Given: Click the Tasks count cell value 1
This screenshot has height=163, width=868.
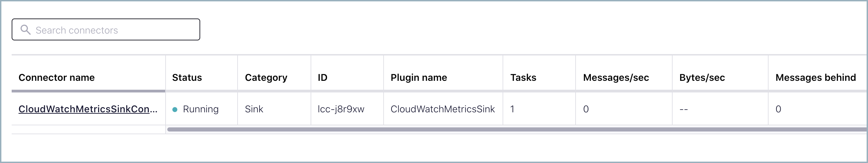Looking at the screenshot, I should click(x=512, y=109).
